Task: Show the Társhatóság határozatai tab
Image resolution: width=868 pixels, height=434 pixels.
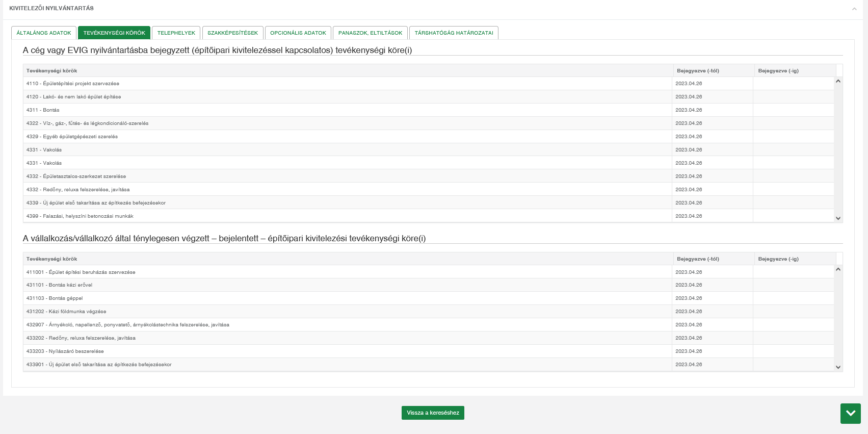Action: 454,33
